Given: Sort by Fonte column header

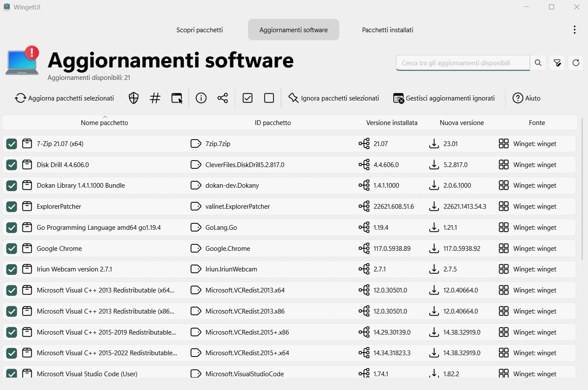Looking at the screenshot, I should [537, 123].
